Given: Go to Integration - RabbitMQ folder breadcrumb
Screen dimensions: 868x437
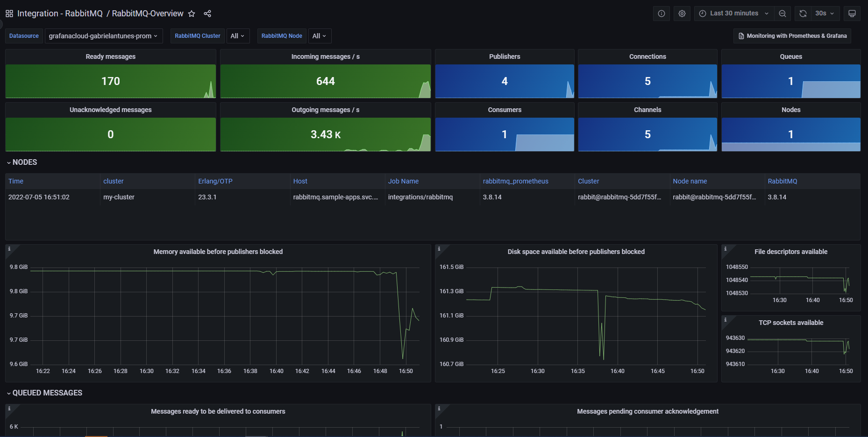Looking at the screenshot, I should click(60, 14).
